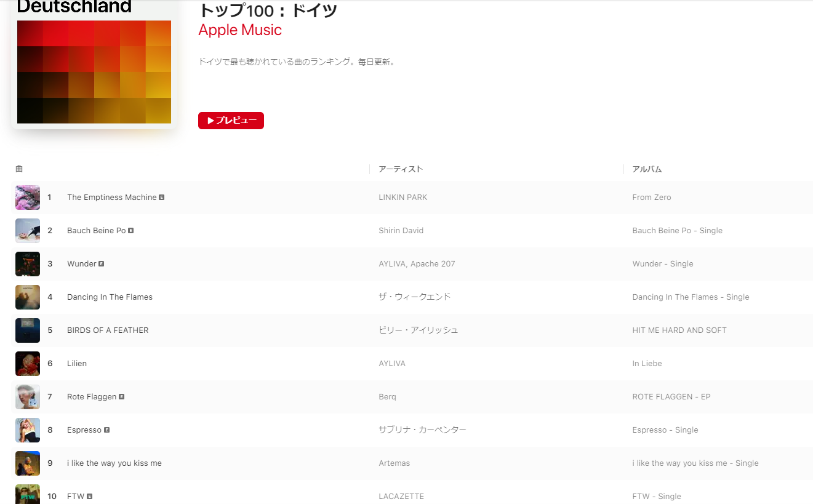
Task: Click the ROTE FLAGGEN - EP album link
Action: pyautogui.click(x=671, y=397)
